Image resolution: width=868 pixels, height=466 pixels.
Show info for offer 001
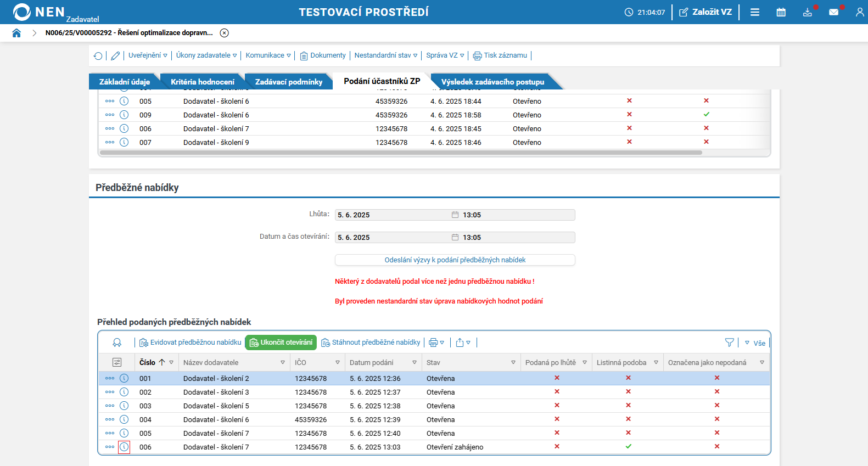(124, 378)
